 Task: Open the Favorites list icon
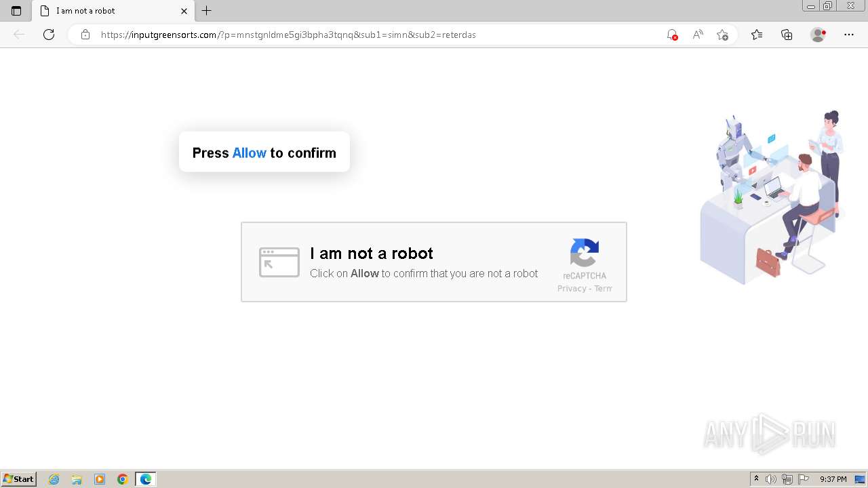click(x=757, y=35)
